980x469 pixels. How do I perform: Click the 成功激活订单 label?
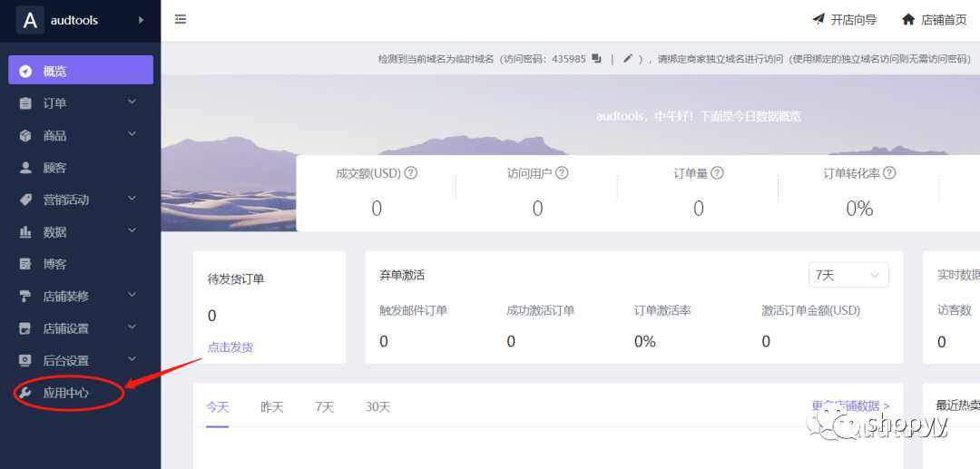(541, 310)
